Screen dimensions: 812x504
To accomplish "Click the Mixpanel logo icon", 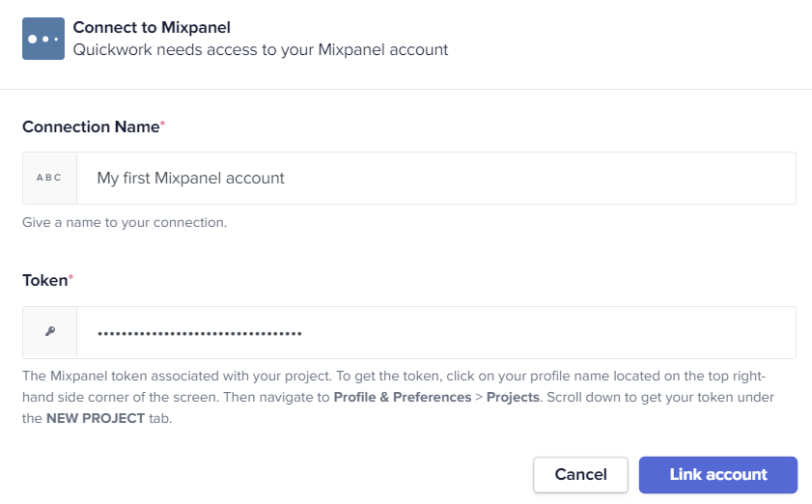I will tap(43, 39).
